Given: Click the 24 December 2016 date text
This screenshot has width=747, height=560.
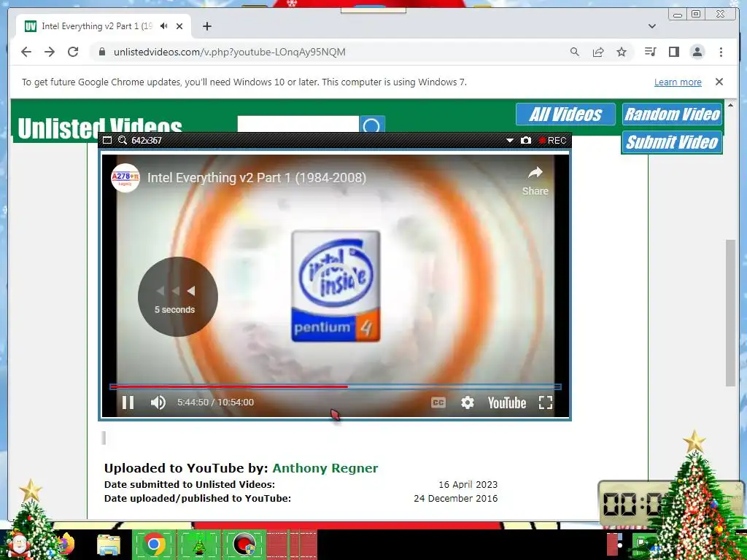Looking at the screenshot, I should click(455, 498).
